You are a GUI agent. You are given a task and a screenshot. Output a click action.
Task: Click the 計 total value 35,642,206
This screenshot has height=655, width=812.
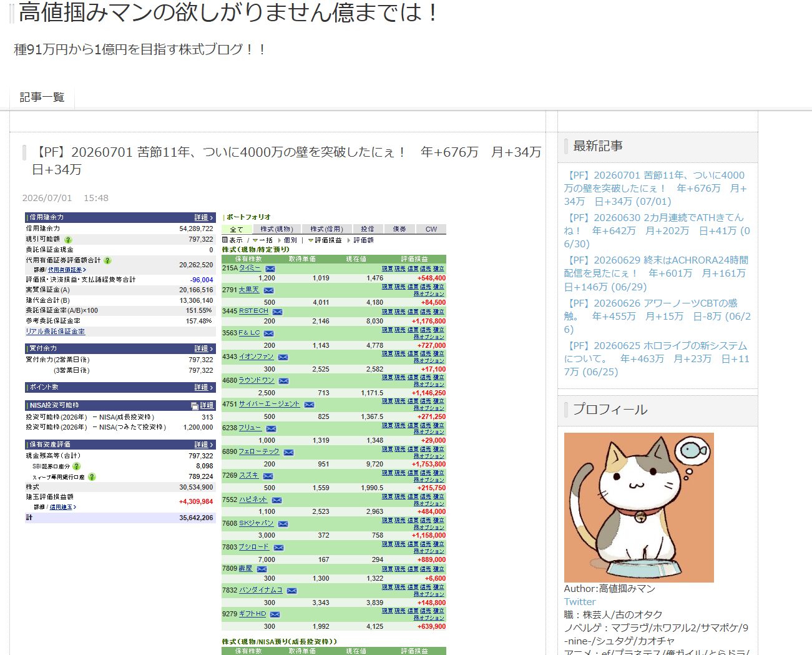click(x=196, y=518)
